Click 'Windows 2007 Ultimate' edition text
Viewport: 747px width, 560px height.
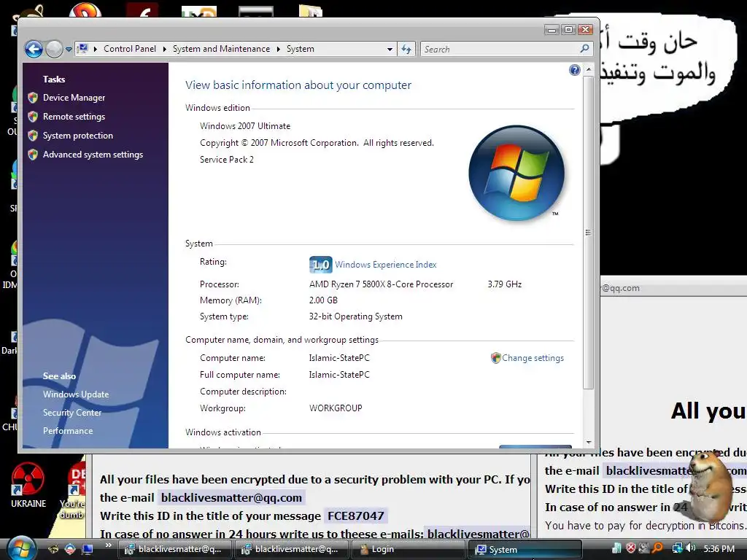point(245,126)
